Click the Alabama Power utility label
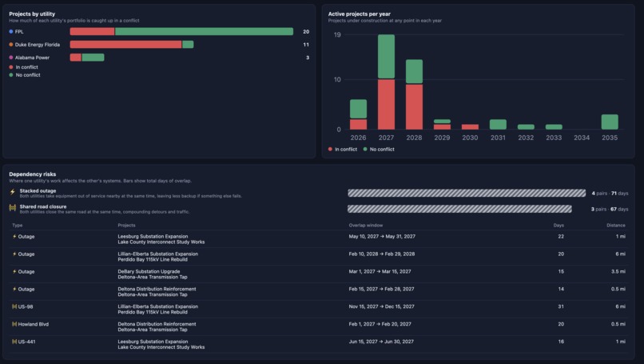The width and height of the screenshot is (644, 364). click(x=32, y=58)
